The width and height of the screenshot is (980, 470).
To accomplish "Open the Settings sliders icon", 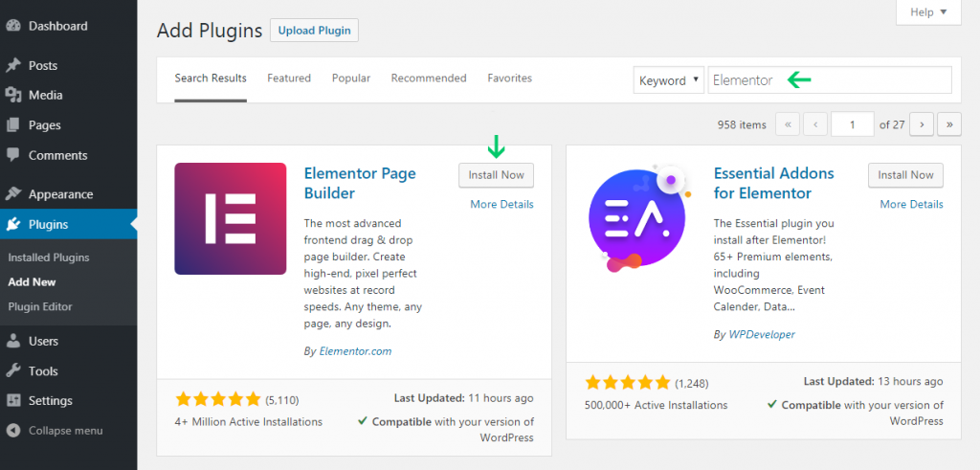I will 13,401.
